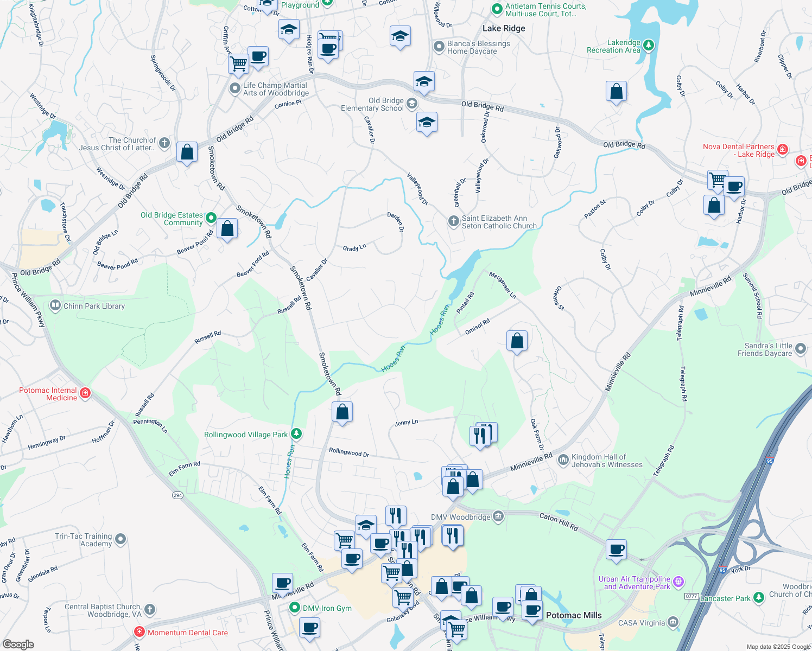Click the school marker near Hedges Run Dr top
The height and width of the screenshot is (651, 812).
(289, 30)
